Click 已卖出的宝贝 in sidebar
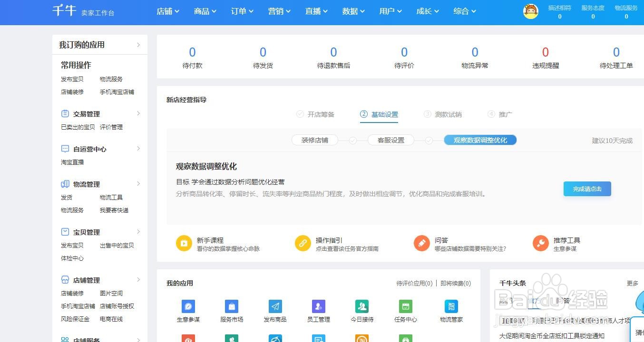 (x=78, y=127)
